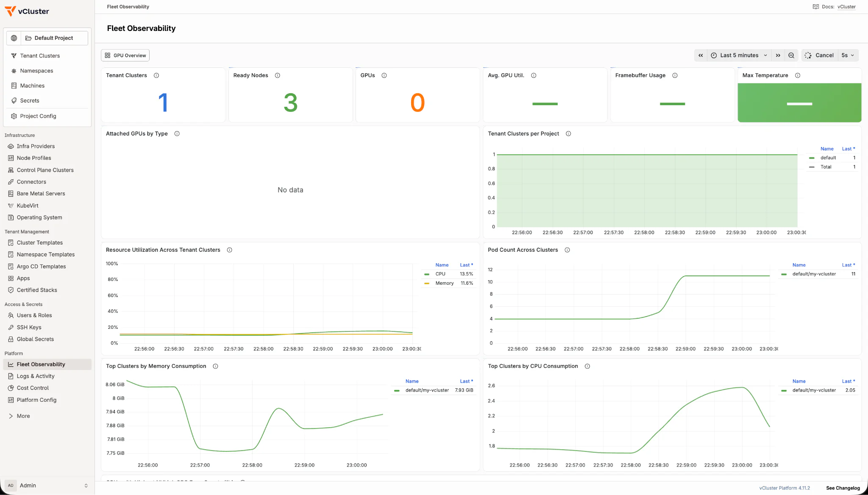Click the Global Secrets lock icon
The width and height of the screenshot is (868, 495).
(11, 339)
